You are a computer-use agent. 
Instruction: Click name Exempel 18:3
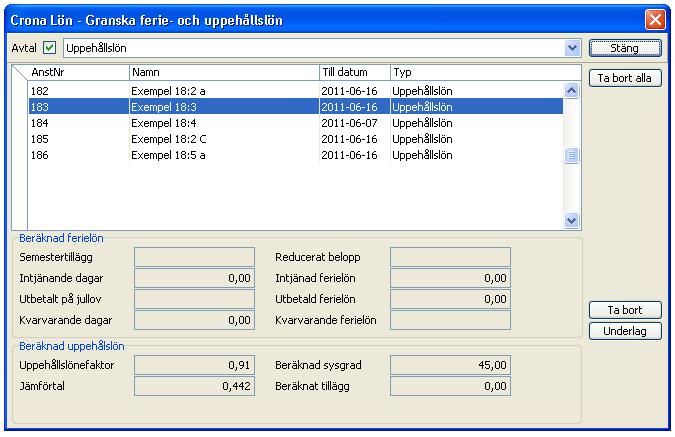[x=164, y=107]
